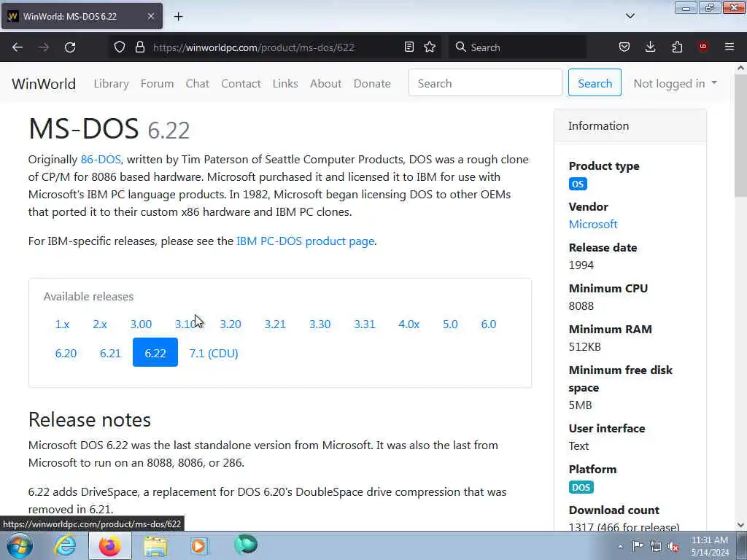747x560 pixels.
Task: Select release 2.x
Action: pos(99,324)
